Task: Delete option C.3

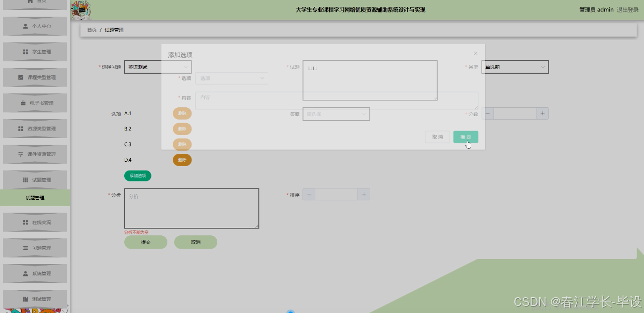Action: tap(182, 144)
